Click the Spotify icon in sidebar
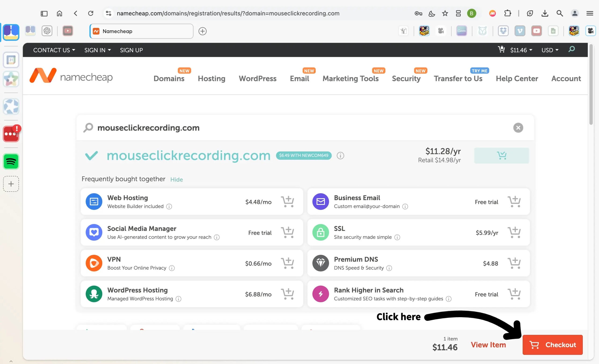The height and width of the screenshot is (364, 599). pos(11,161)
